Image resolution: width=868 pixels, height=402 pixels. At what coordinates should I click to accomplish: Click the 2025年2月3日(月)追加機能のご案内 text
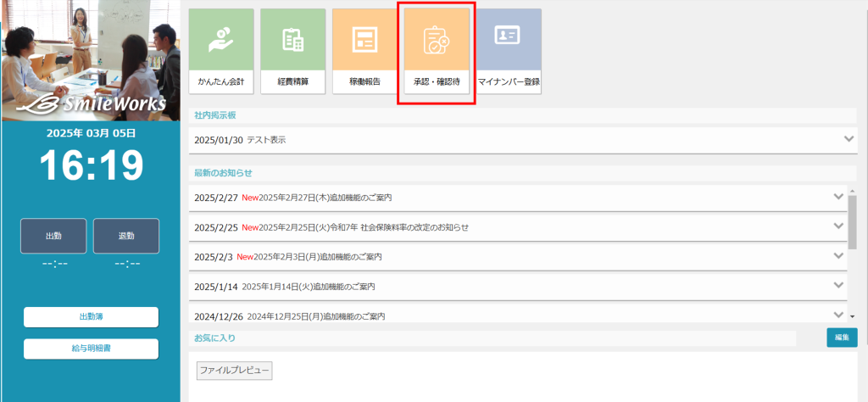tap(318, 257)
